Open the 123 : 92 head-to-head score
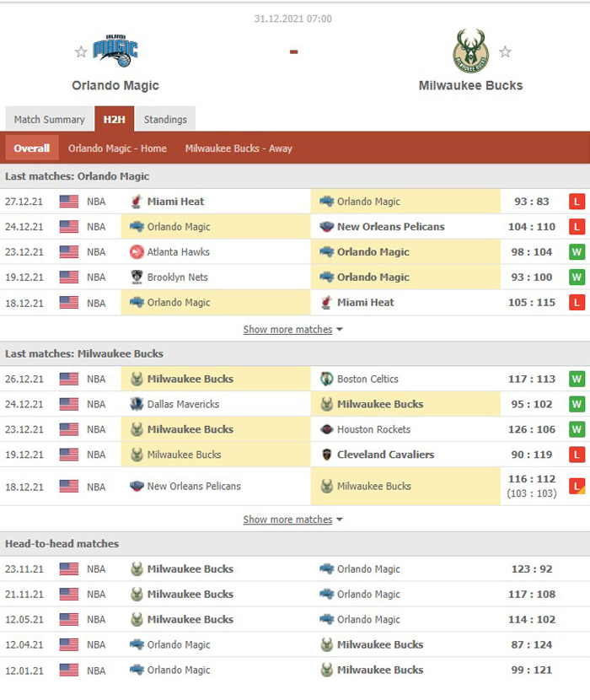The image size is (590, 700). (x=532, y=569)
